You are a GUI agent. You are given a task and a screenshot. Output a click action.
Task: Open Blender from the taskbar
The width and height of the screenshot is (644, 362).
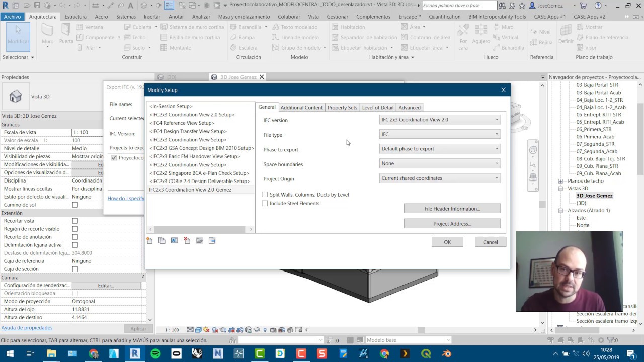click(446, 354)
